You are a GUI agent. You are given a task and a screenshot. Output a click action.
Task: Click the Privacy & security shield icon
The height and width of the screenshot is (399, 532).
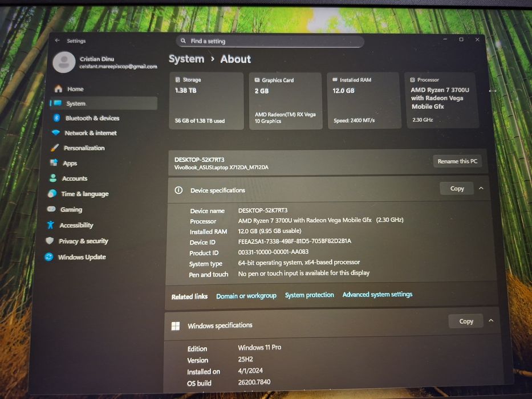point(50,241)
